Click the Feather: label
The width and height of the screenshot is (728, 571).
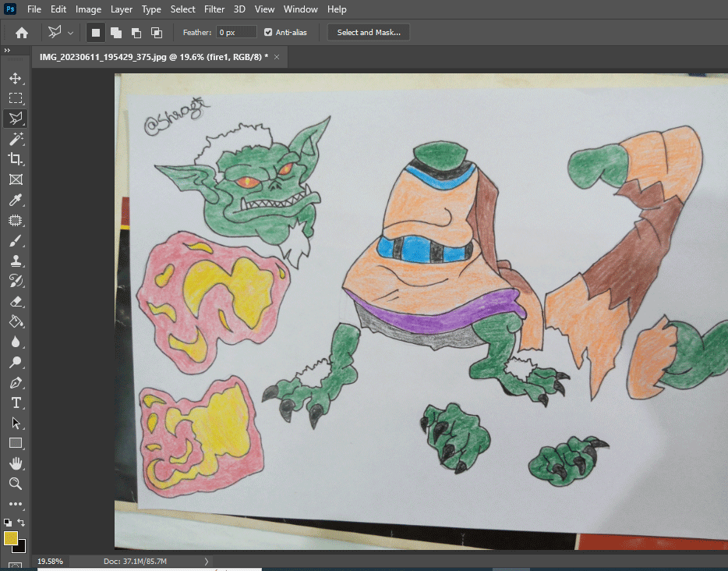pos(197,33)
